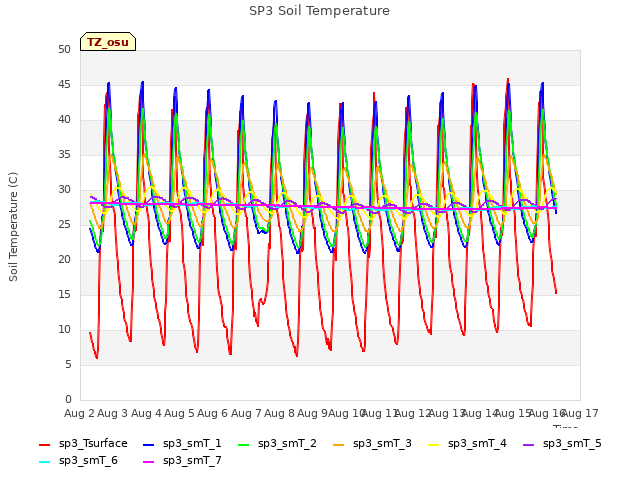Toggle the sp3_smT_5 legend entry
640x480 pixels.
[562, 443]
